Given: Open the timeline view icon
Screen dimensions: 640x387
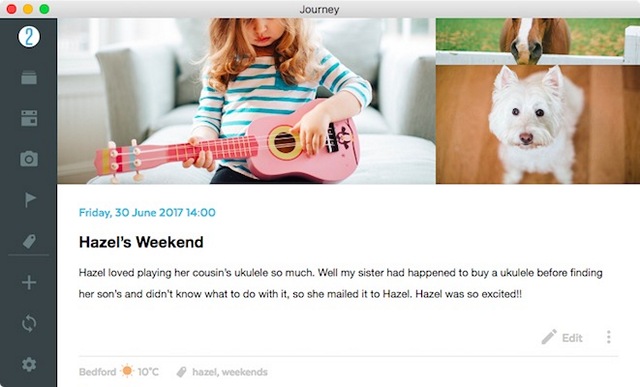Looking at the screenshot, I should 29,78.
